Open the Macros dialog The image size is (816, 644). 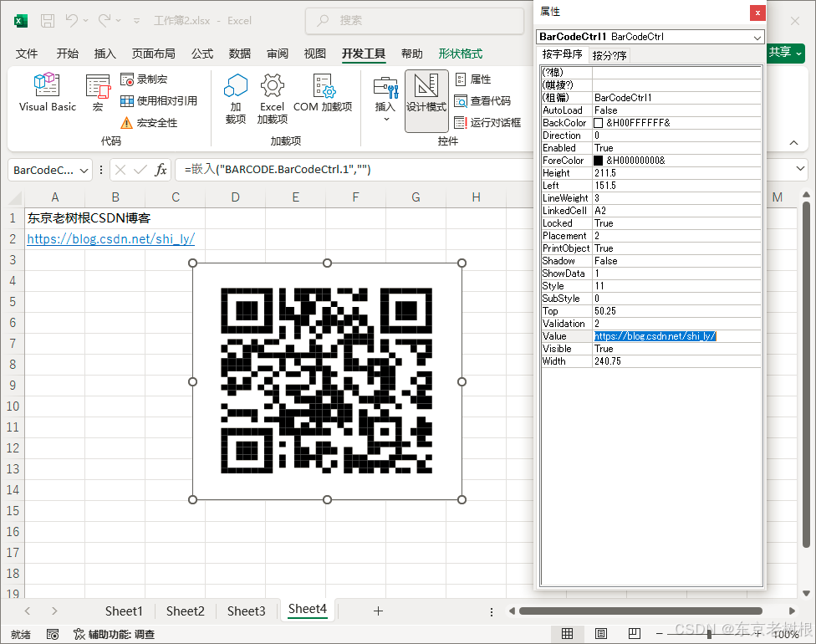point(98,93)
